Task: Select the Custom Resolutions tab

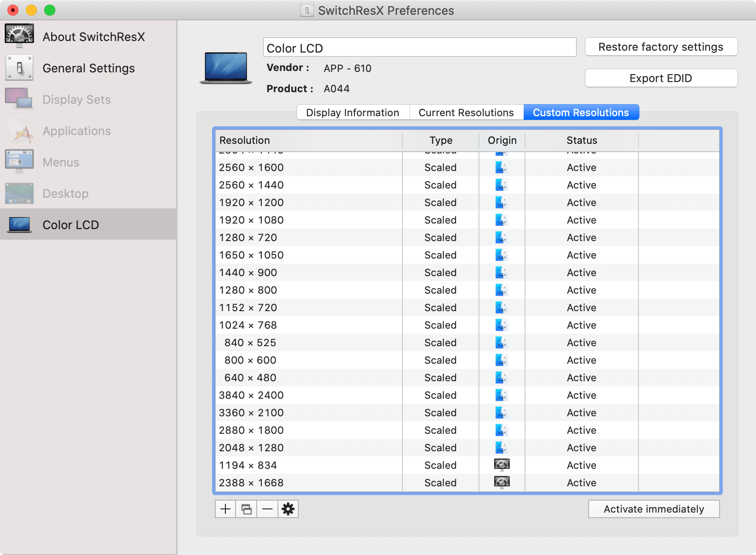Action: pyautogui.click(x=581, y=112)
